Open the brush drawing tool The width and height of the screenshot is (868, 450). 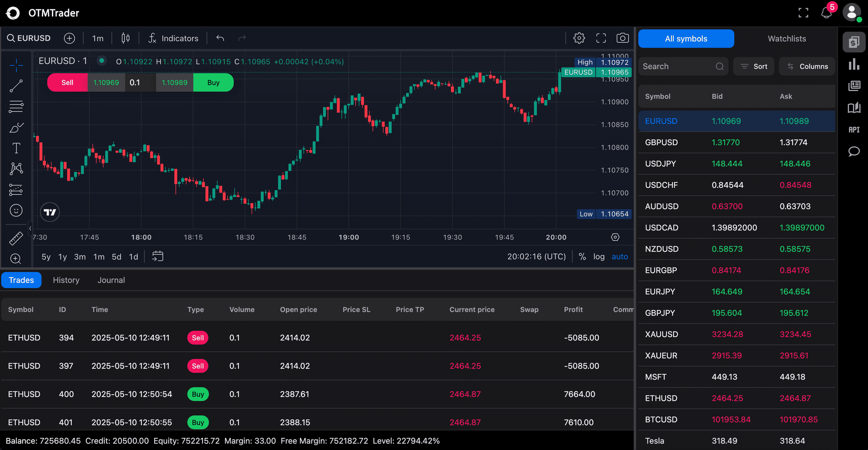(x=16, y=128)
